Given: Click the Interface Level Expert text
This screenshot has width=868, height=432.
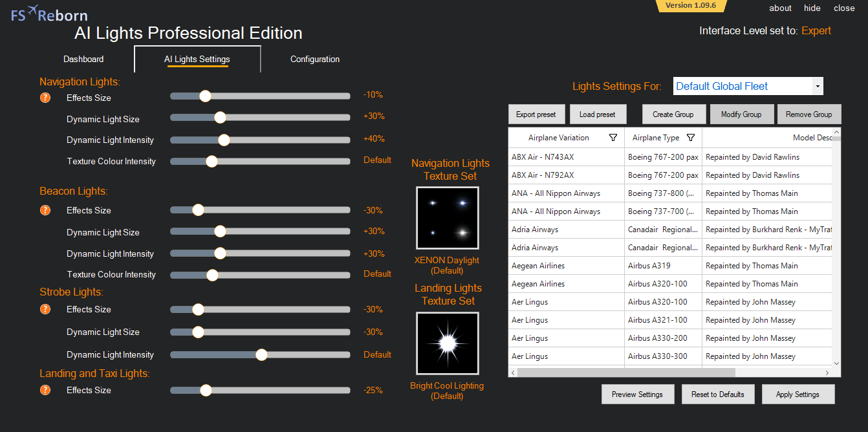Looking at the screenshot, I should [816, 30].
